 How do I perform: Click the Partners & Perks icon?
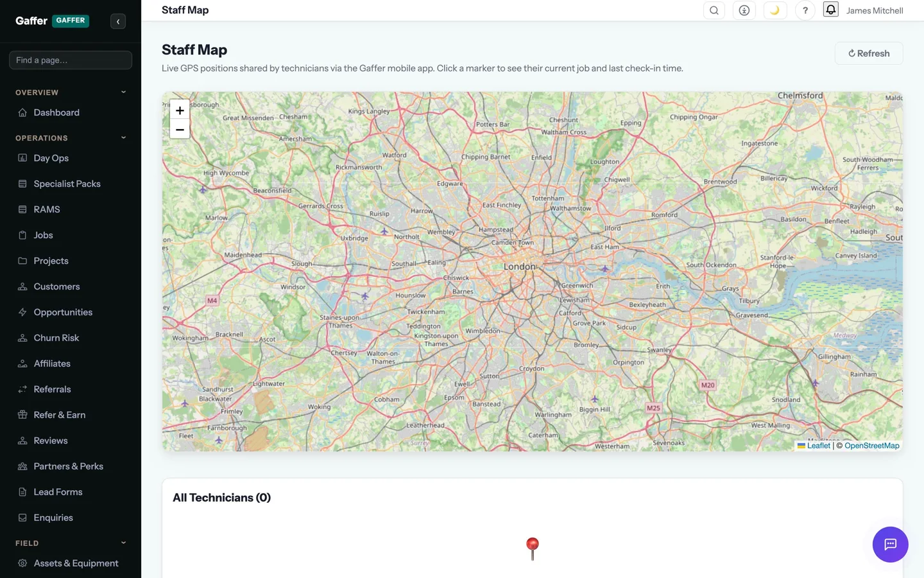(x=22, y=466)
